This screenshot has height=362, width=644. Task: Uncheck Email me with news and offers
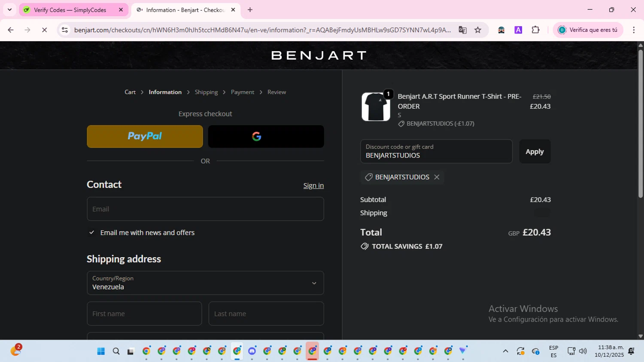click(91, 232)
